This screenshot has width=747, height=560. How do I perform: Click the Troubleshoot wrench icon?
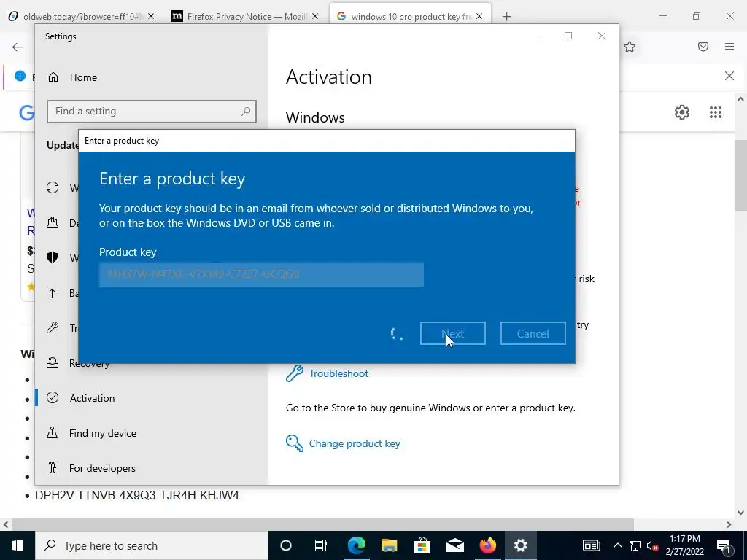pyautogui.click(x=295, y=373)
